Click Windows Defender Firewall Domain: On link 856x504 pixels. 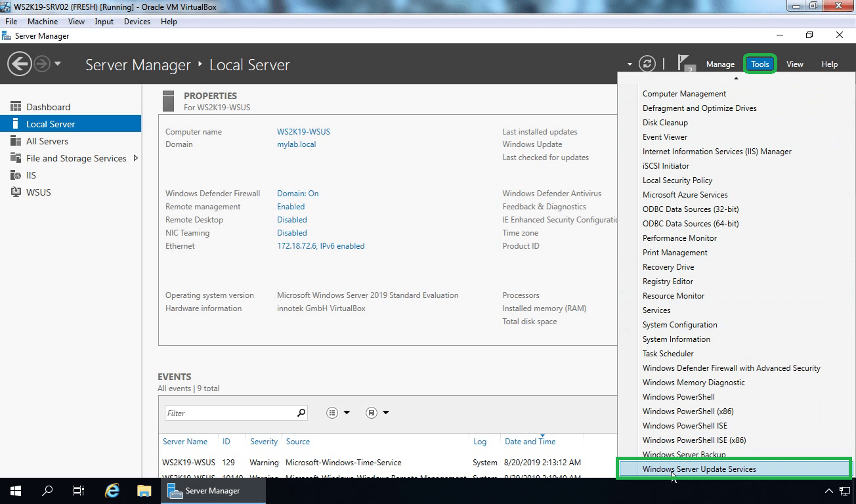297,194
